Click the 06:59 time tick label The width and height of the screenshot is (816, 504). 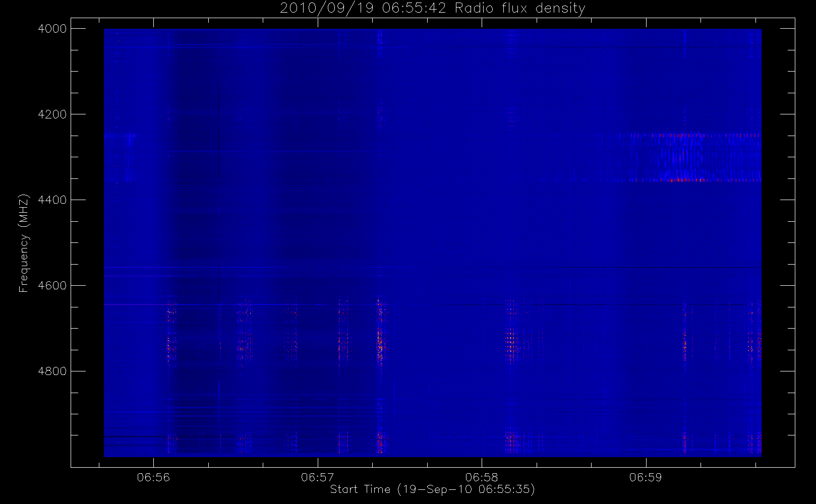[x=646, y=477]
